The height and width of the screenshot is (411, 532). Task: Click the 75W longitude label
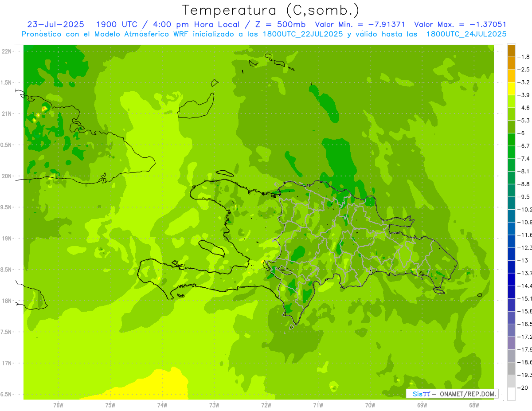pos(110,405)
